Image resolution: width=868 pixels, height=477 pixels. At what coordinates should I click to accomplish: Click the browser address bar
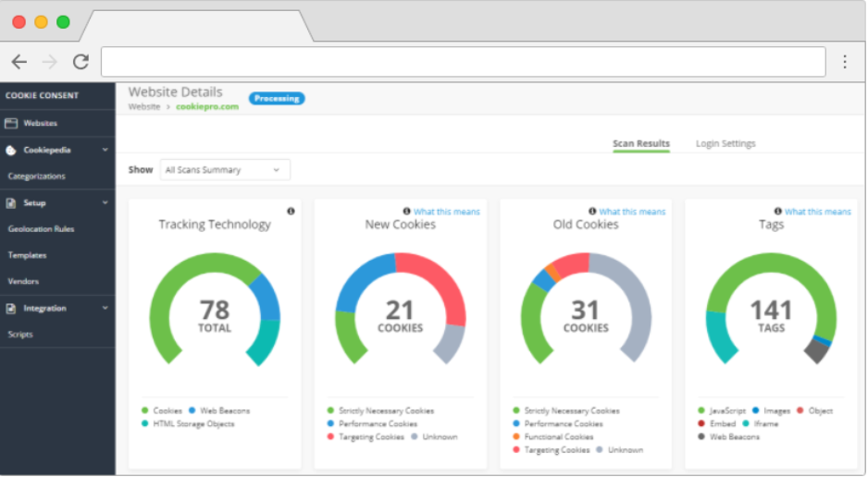tap(463, 62)
